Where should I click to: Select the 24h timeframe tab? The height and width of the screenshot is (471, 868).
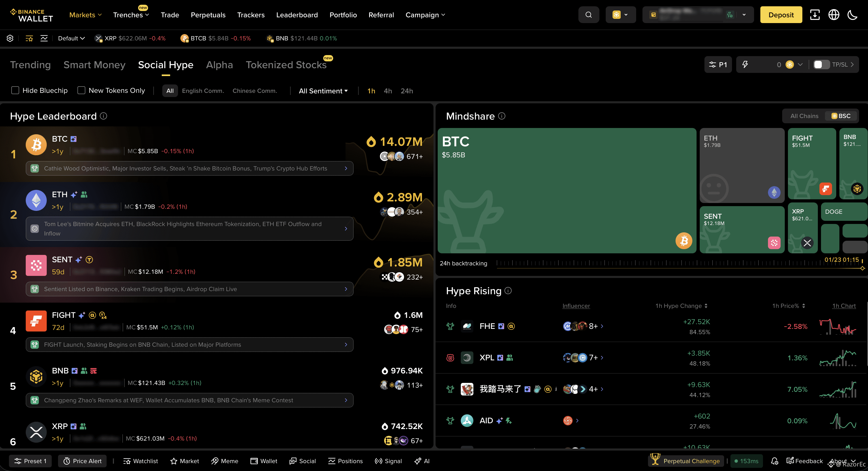406,91
